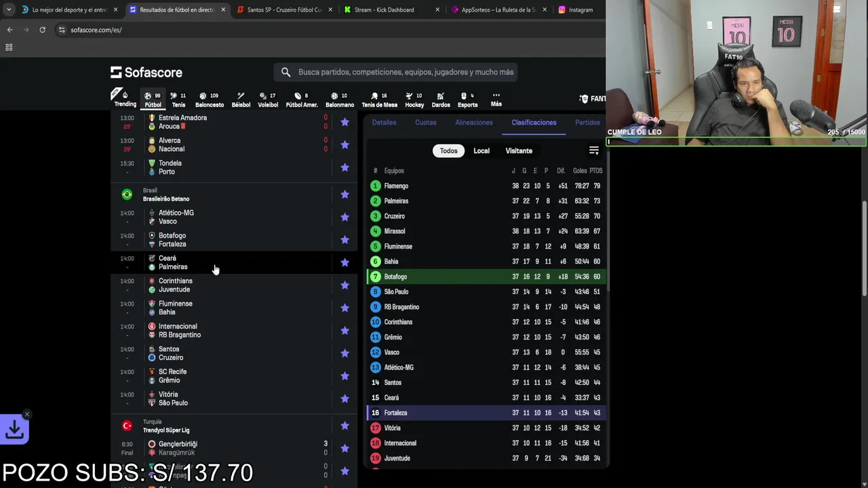Viewport: 868px width, 488px height.
Task: Click the search magnifier icon
Action: (285, 72)
